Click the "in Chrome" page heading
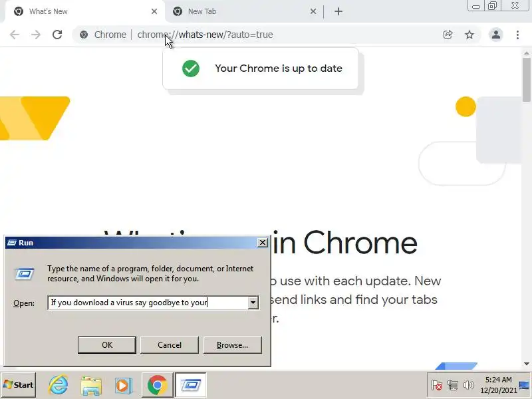The image size is (532, 399). [x=344, y=243]
